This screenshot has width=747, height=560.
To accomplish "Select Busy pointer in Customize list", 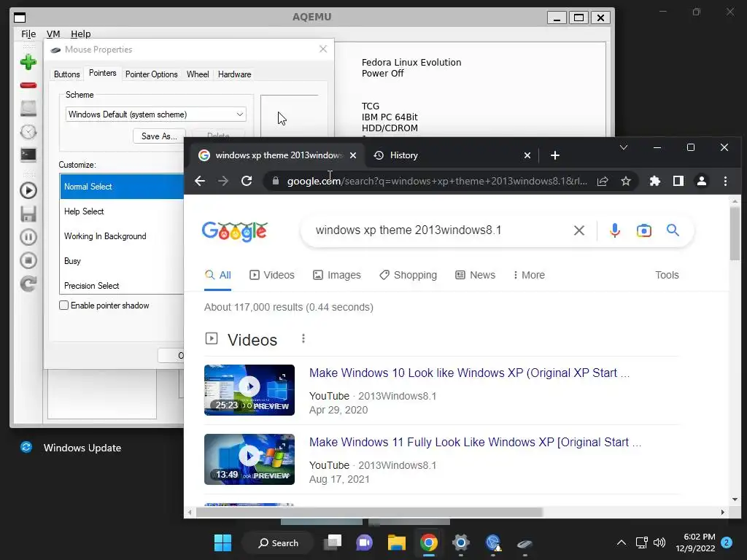I will click(122, 261).
